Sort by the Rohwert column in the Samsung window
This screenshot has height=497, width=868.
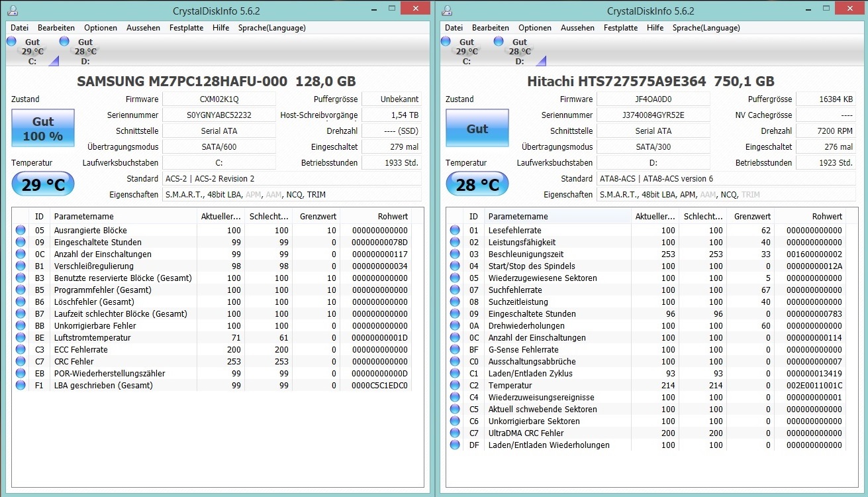(x=375, y=216)
